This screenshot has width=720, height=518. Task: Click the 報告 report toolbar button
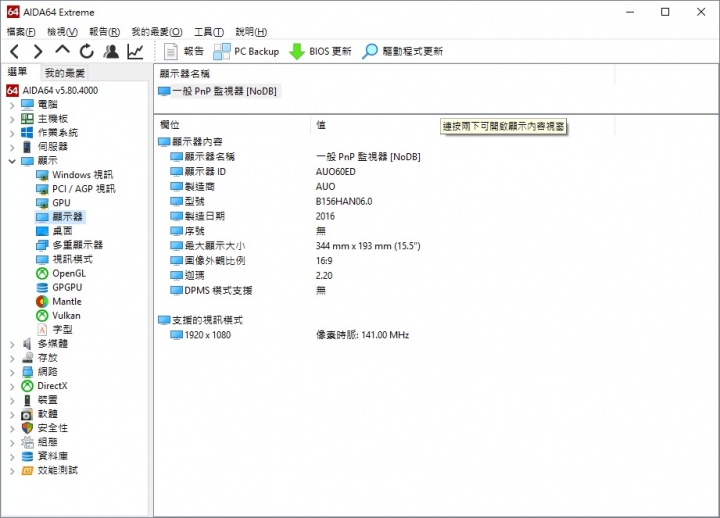click(x=184, y=51)
